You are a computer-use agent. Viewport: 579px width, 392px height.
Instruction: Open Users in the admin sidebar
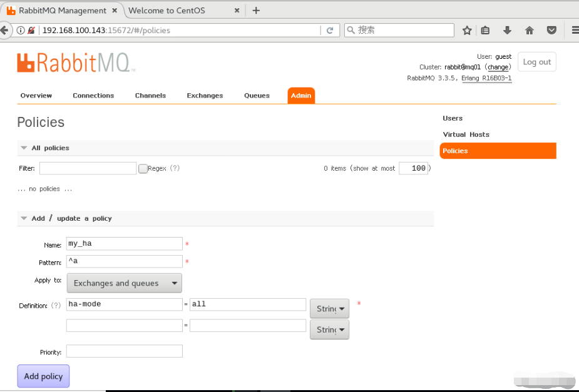[x=453, y=118]
